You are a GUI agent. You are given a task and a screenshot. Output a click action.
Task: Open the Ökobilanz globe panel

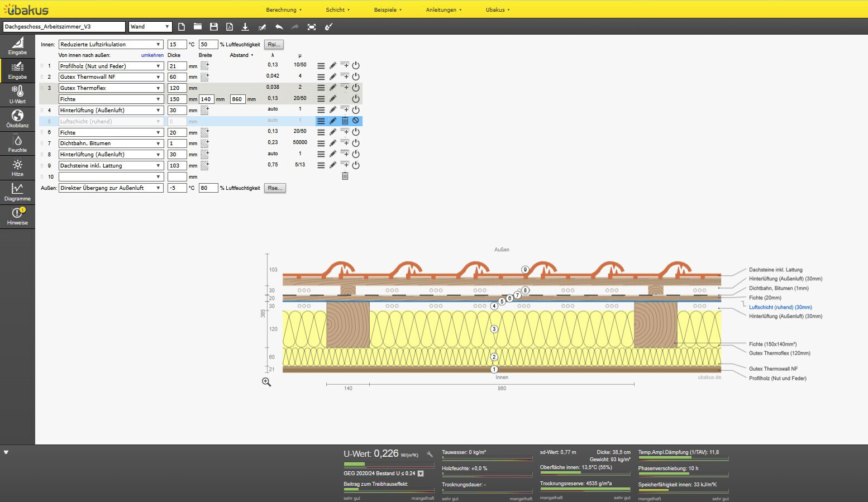17,118
